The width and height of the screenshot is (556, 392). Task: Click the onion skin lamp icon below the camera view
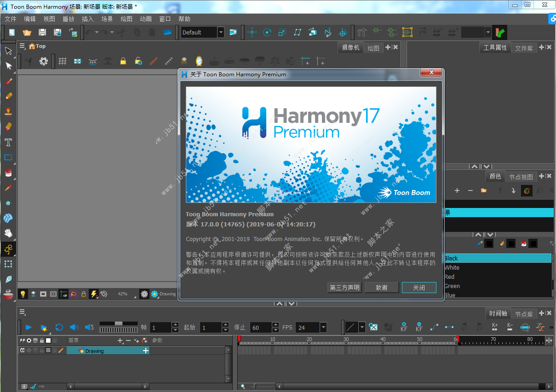[23, 294]
